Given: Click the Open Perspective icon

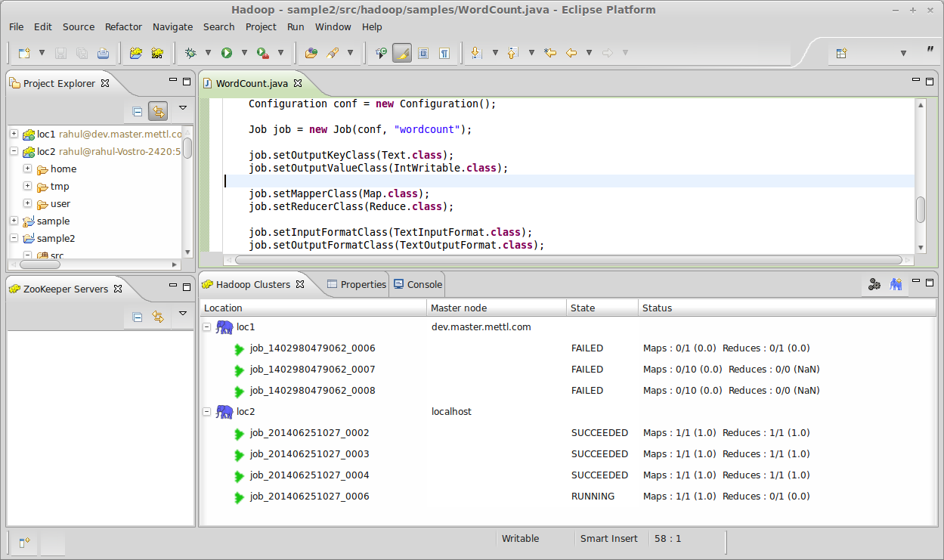Looking at the screenshot, I should pyautogui.click(x=842, y=53).
